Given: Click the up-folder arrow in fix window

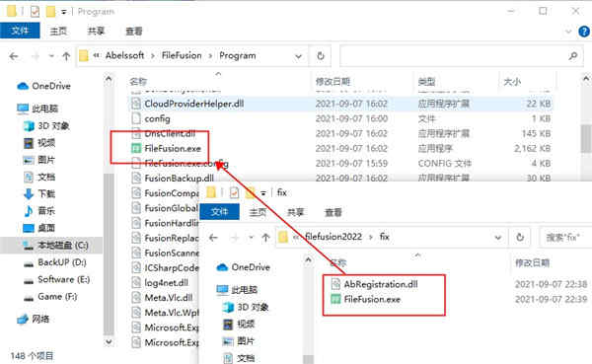Looking at the screenshot, I should point(265,238).
